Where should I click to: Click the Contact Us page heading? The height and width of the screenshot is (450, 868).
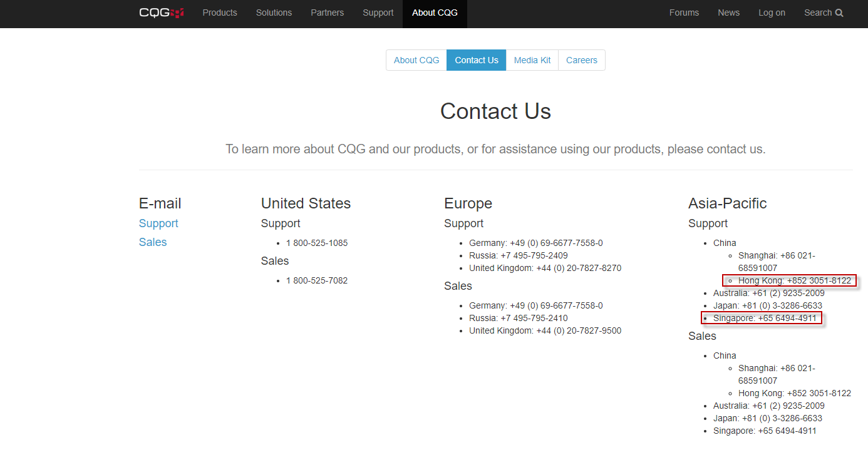[495, 111]
